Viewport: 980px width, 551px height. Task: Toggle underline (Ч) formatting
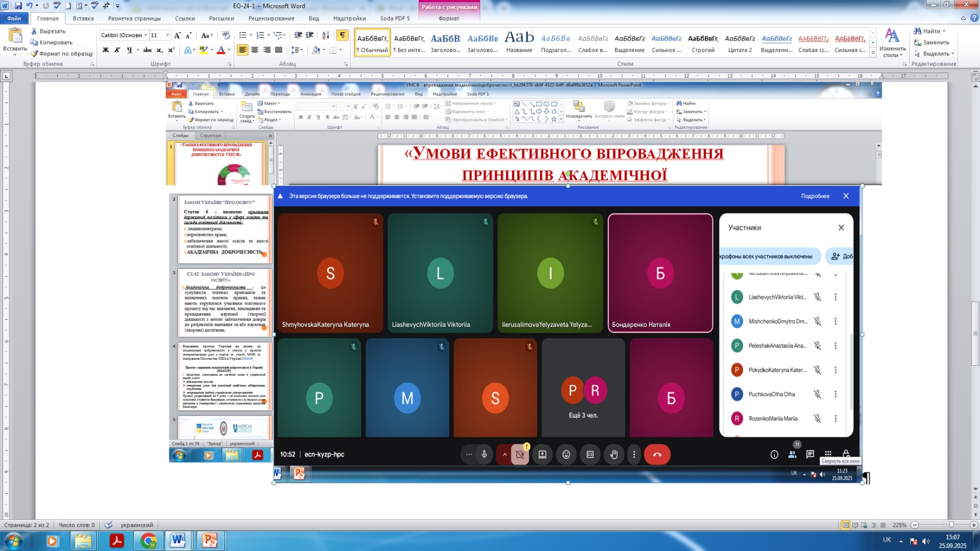(x=129, y=50)
